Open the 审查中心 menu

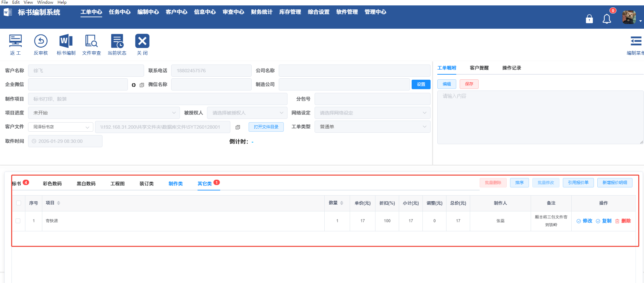click(233, 12)
